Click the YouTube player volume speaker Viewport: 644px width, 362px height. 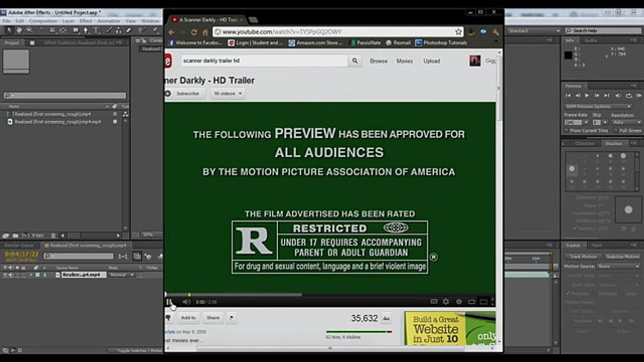point(186,302)
